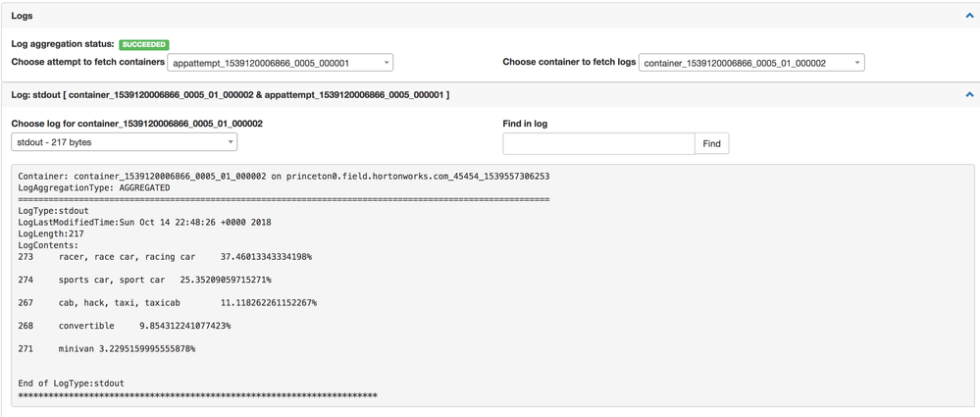Open the attempt selection dropdown

click(x=281, y=63)
